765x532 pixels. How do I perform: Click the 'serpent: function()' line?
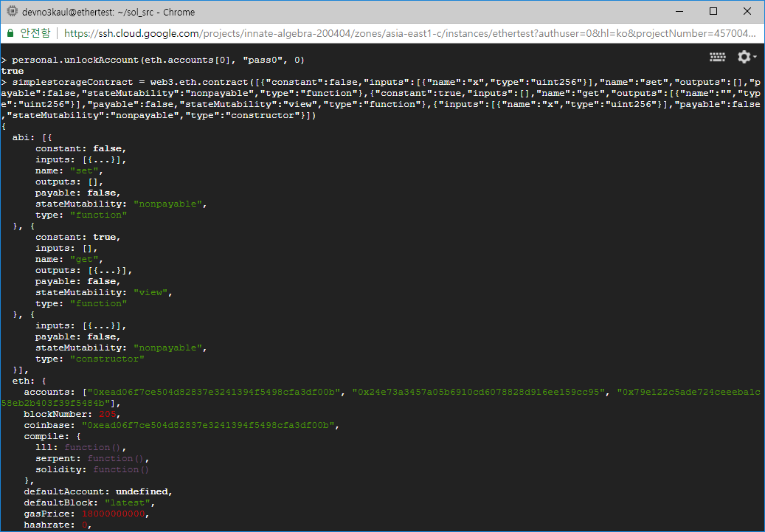click(x=92, y=458)
